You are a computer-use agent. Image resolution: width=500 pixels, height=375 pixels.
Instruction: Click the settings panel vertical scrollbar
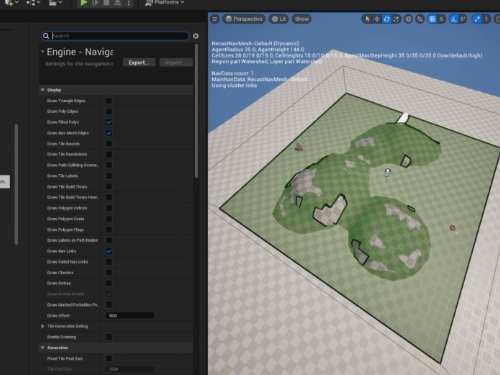[196, 112]
